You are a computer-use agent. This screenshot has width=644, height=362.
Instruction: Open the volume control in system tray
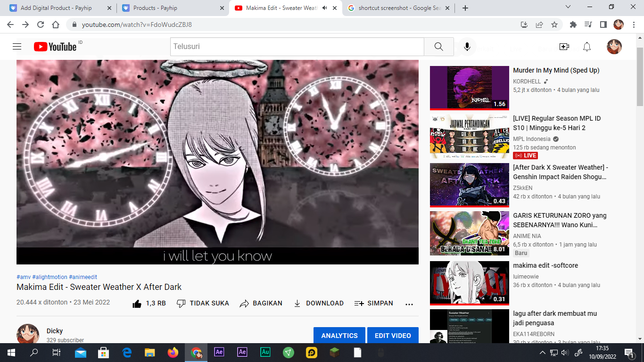(565, 353)
